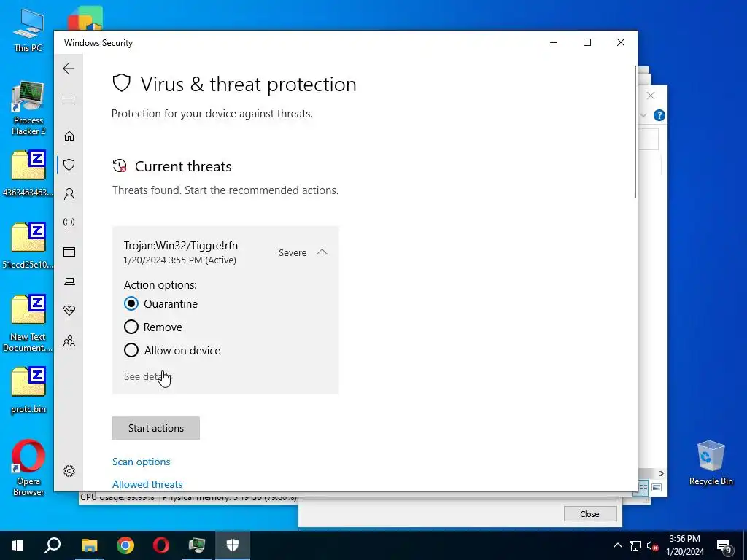Click the muted volume tray icon

652,545
